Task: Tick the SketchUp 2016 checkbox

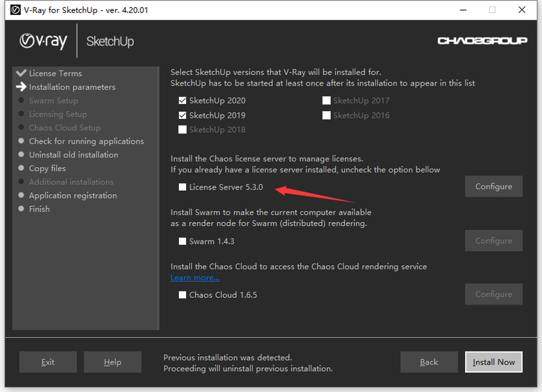Action: pyautogui.click(x=327, y=115)
